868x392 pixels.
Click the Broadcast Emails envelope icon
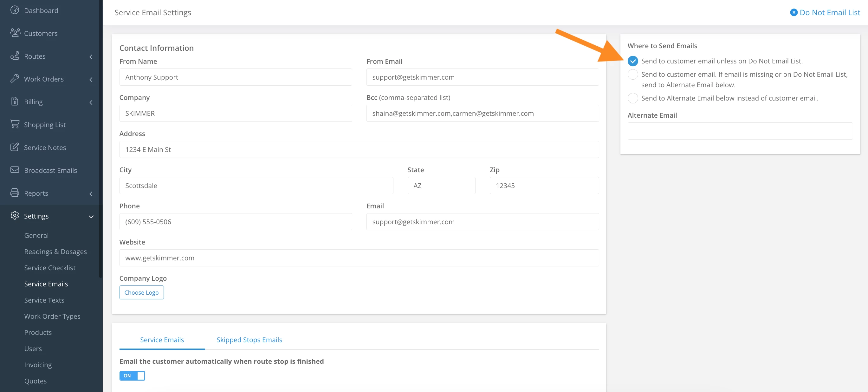pos(15,170)
